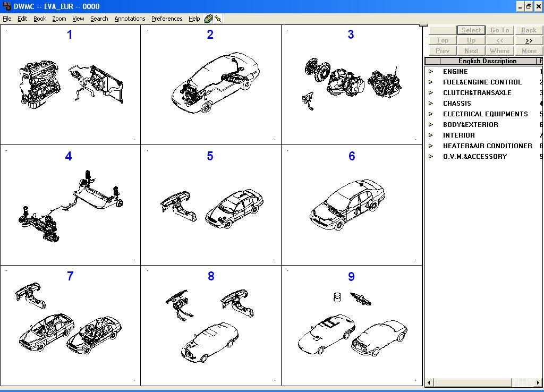Expand the BODY&EXTERIOR row arrow

(x=431, y=124)
